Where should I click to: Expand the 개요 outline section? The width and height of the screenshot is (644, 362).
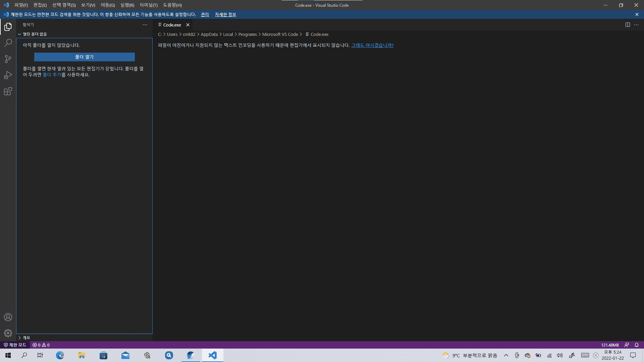(x=85, y=338)
